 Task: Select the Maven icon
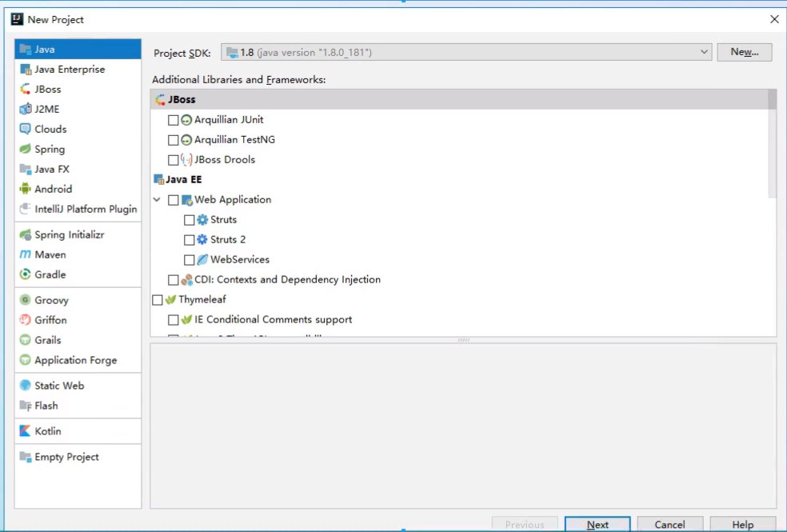25,254
